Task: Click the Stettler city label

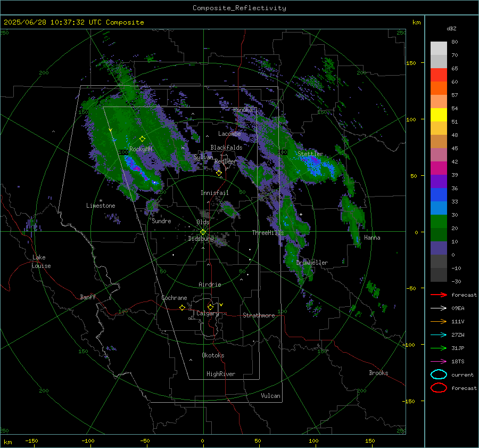Action: click(x=310, y=154)
